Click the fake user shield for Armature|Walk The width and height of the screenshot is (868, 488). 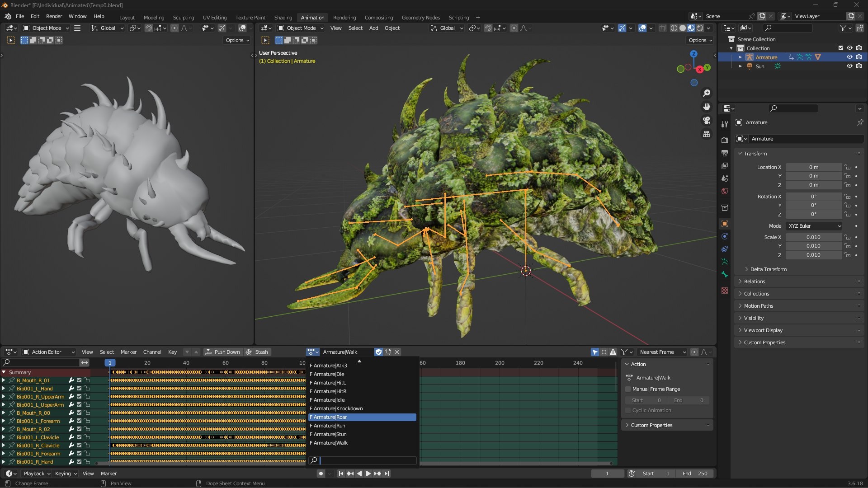point(379,352)
